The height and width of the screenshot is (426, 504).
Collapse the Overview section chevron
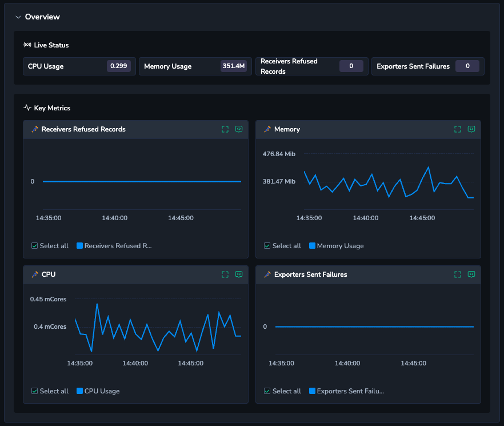coord(18,17)
